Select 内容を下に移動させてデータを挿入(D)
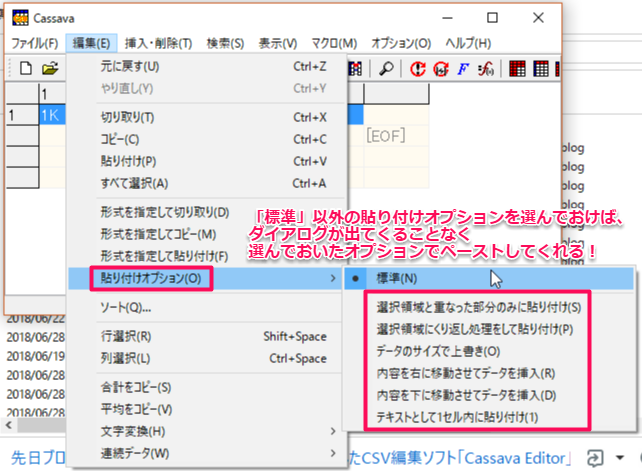The width and height of the screenshot is (642, 471). (489, 396)
